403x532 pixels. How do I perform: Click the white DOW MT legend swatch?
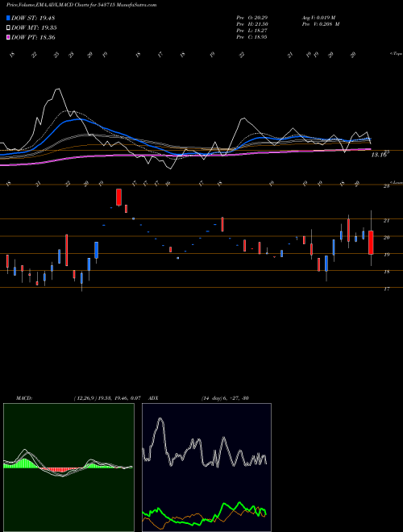9,28
